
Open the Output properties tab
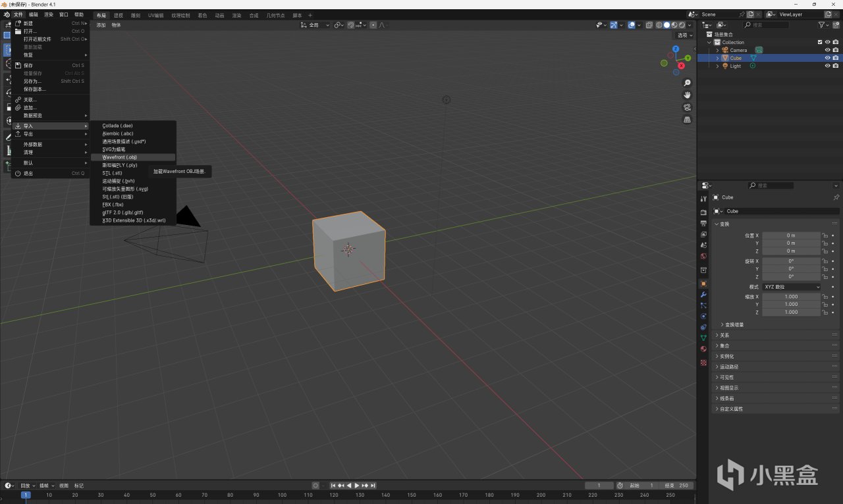pyautogui.click(x=703, y=223)
